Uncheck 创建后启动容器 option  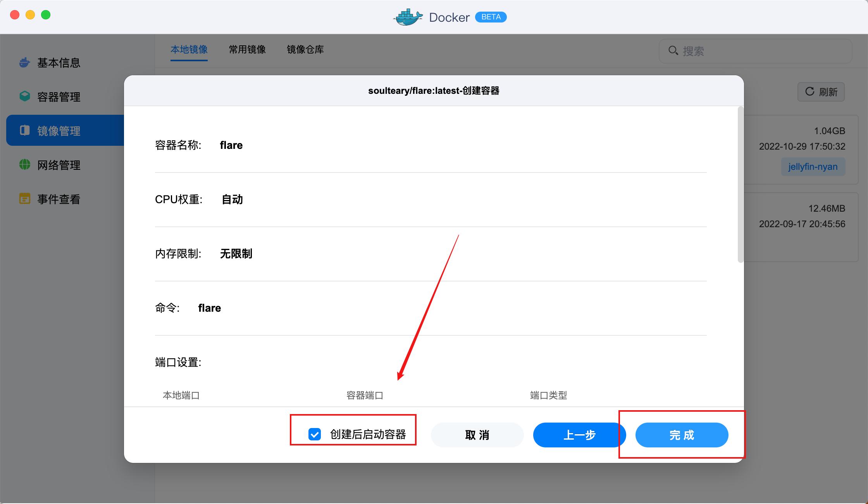(314, 435)
